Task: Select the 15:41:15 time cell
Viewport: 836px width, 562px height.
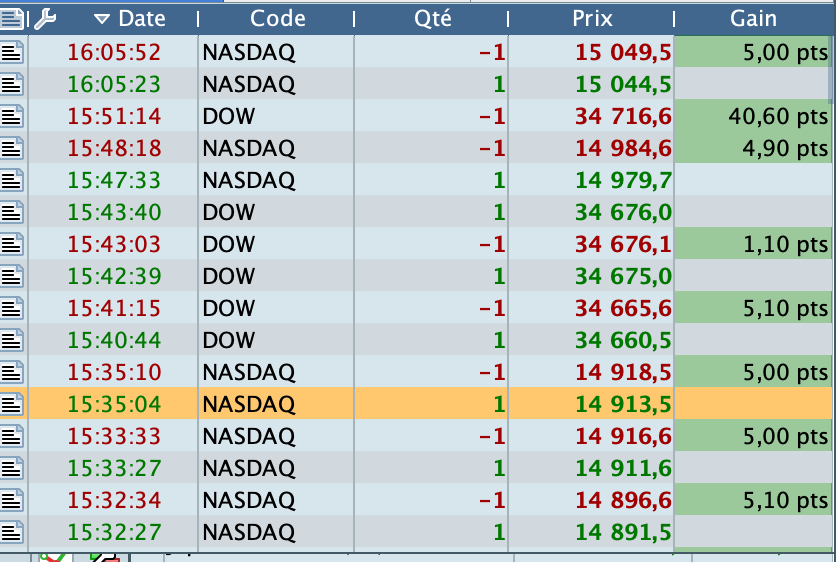Action: [x=114, y=308]
